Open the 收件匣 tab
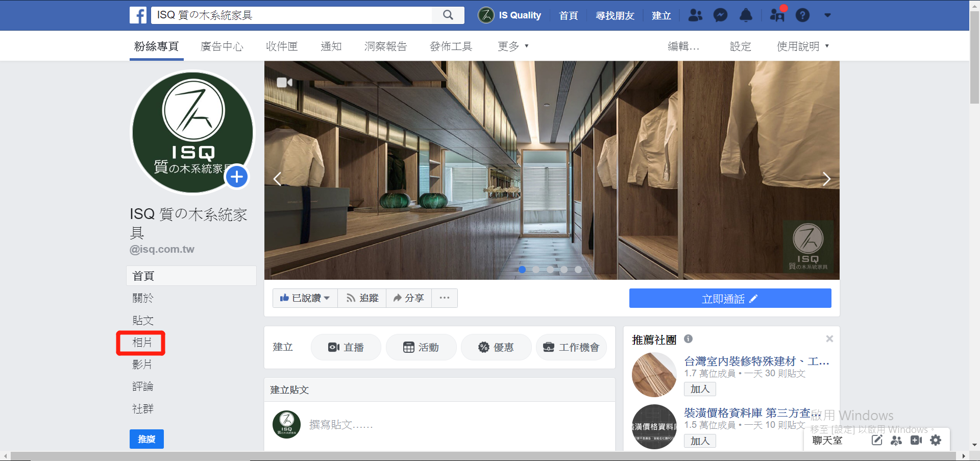Viewport: 980px width, 461px height. pos(282,46)
